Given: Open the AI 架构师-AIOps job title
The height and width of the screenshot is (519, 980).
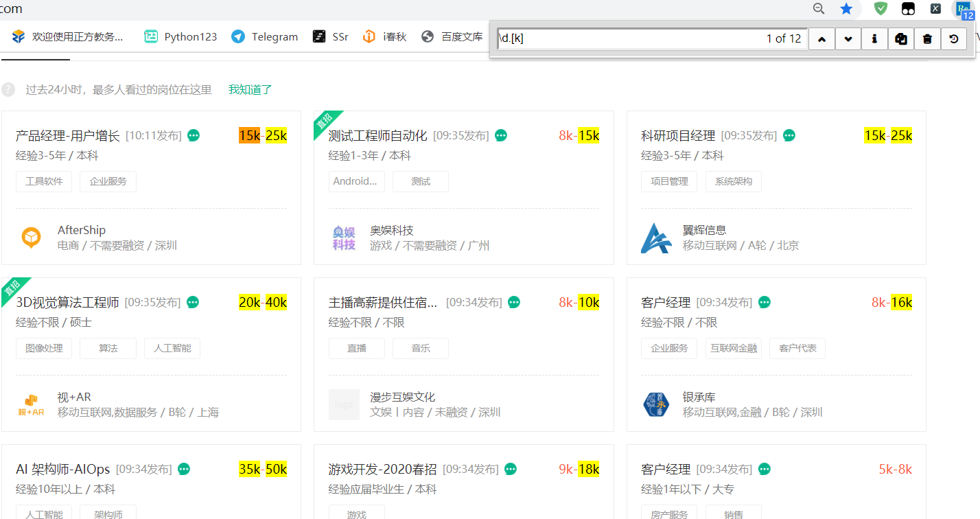Looking at the screenshot, I should point(62,470).
